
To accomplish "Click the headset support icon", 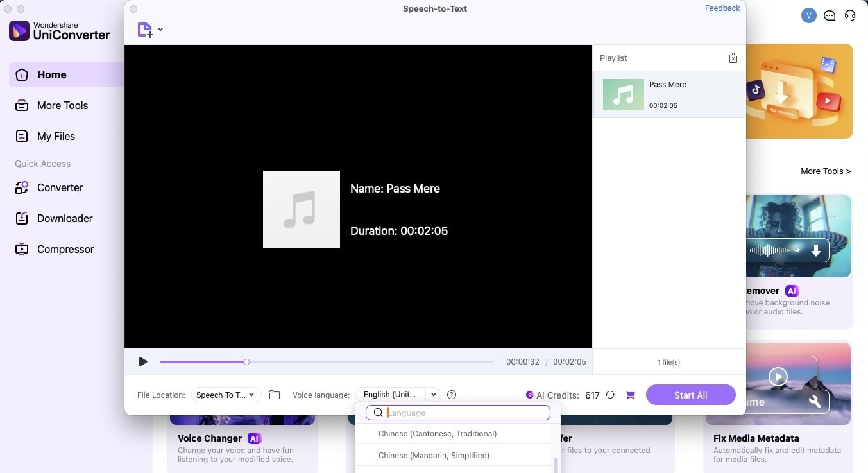I will pos(850,15).
